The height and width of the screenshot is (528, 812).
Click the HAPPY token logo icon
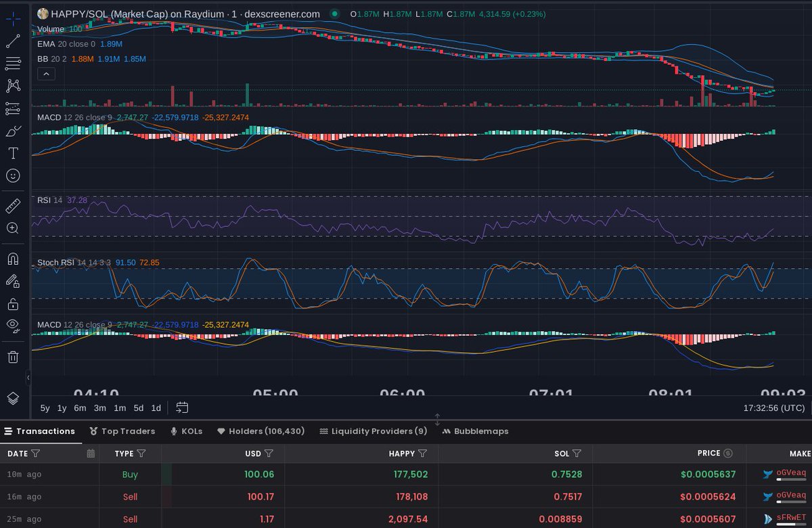click(43, 14)
